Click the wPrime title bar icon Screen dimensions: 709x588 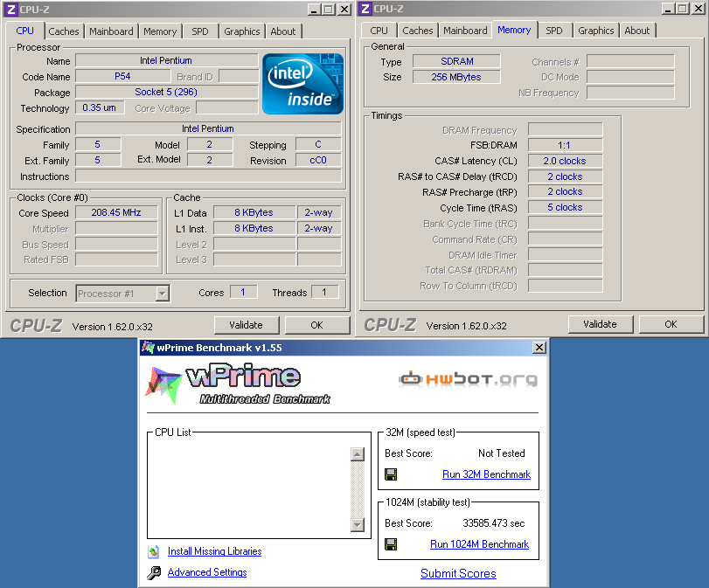click(148, 347)
